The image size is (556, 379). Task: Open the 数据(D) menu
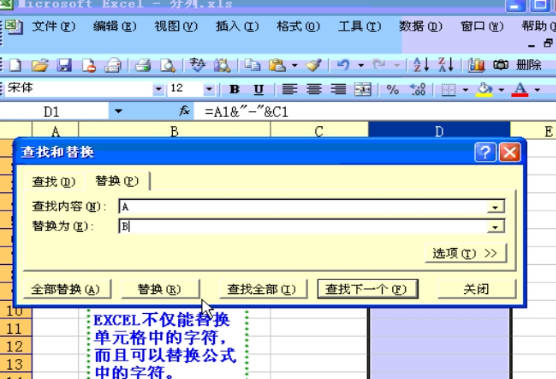click(x=421, y=26)
